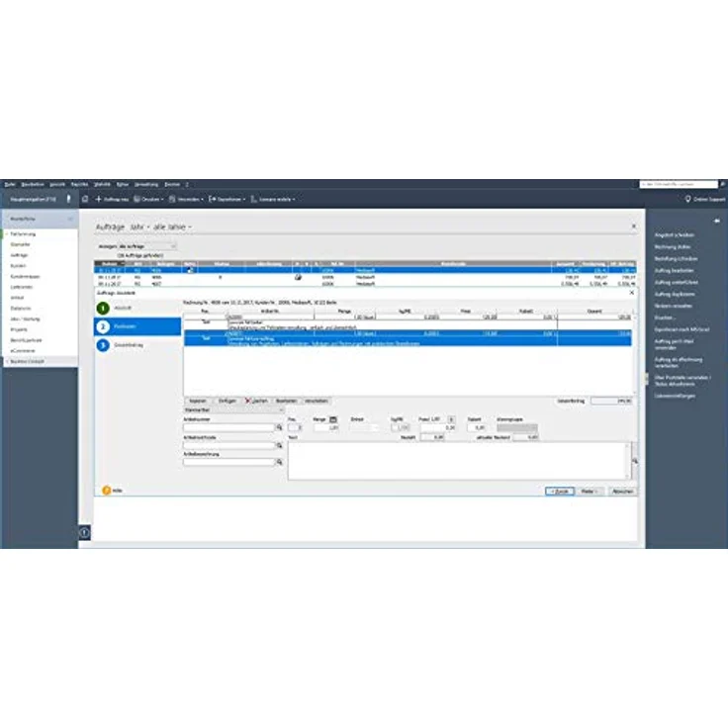
Task: Open the Bearbeiten menu
Action: (34, 184)
